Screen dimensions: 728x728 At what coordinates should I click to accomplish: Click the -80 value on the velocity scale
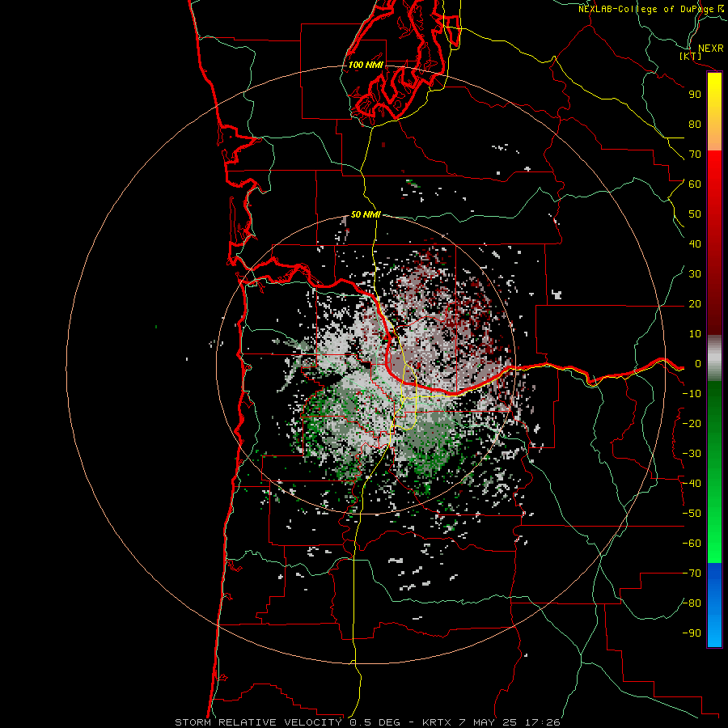click(x=692, y=603)
